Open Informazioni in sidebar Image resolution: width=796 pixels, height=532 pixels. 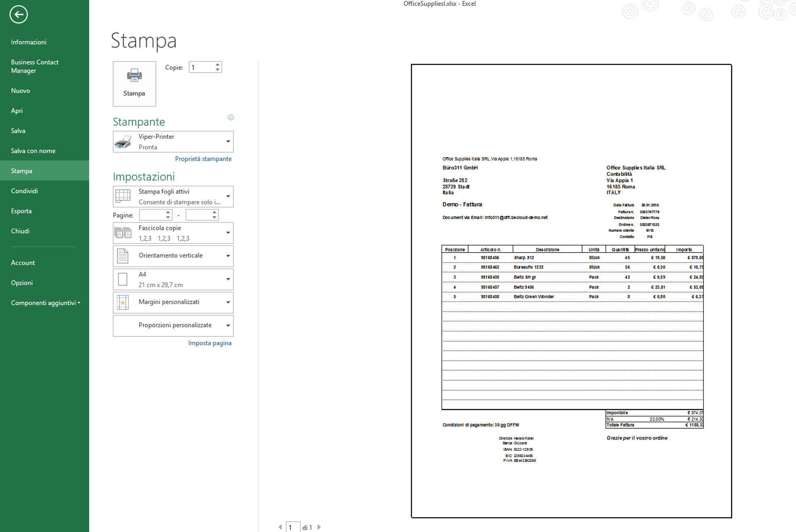pyautogui.click(x=29, y=42)
